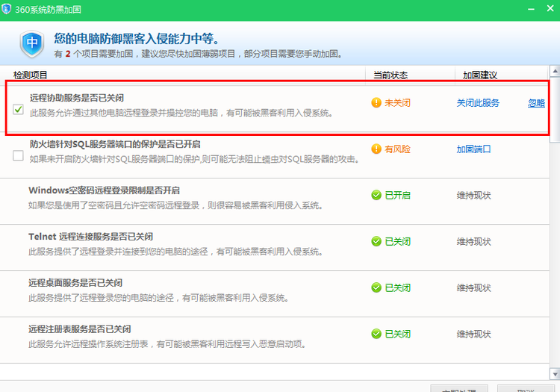Click orange warning icon beside 有风险

376,149
